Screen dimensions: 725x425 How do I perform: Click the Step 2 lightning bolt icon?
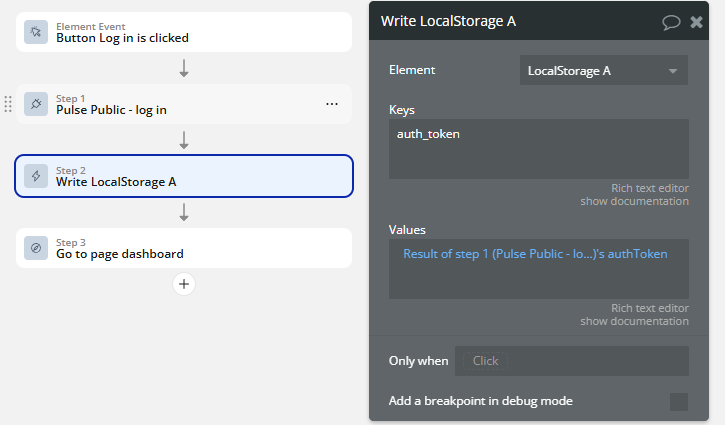(x=36, y=176)
